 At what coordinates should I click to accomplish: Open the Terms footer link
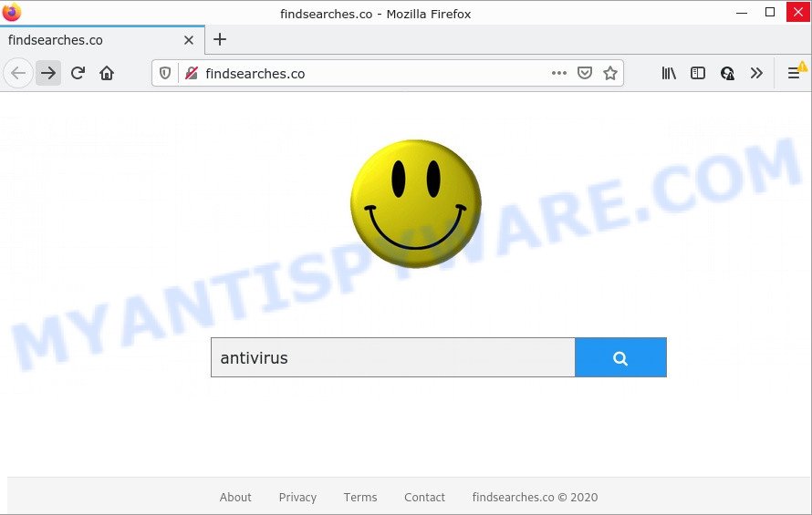click(x=359, y=498)
